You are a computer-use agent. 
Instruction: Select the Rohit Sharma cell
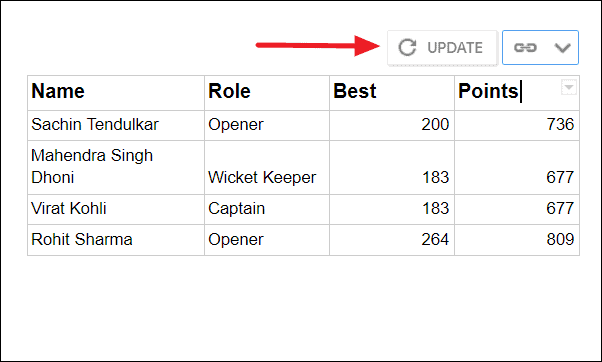click(x=116, y=240)
